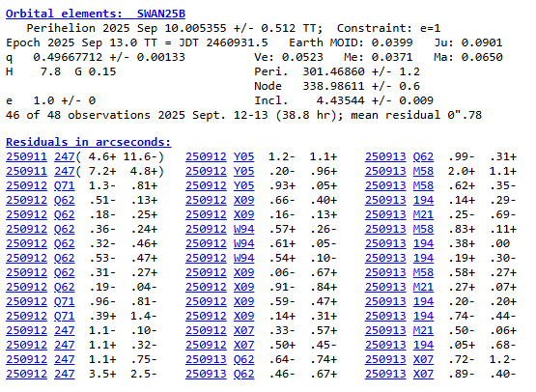Open M58 station link beside 2.0+ 1.1+

[x=423, y=171]
